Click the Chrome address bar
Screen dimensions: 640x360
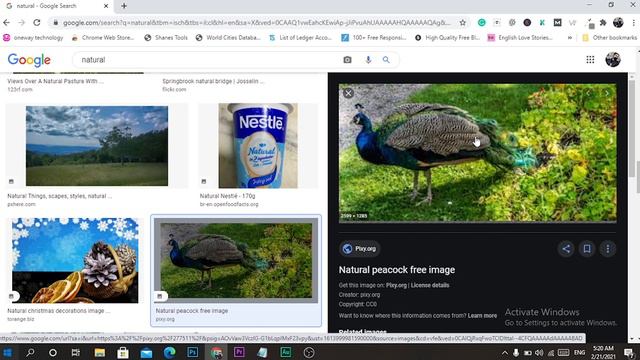256,23
